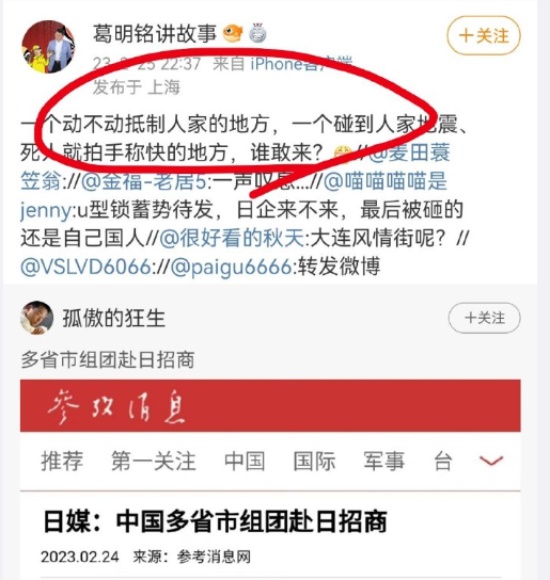Click the silver medal badge icon
This screenshot has width=550, height=580.
(258, 33)
